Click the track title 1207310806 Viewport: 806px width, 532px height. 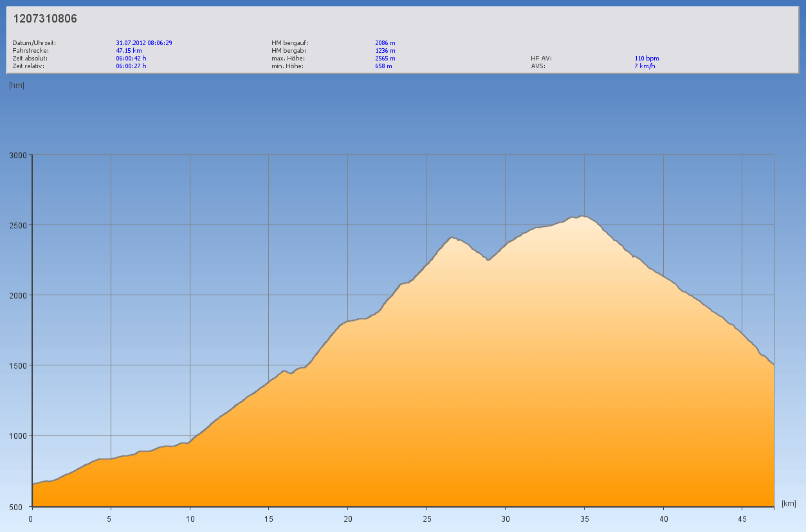pos(45,19)
